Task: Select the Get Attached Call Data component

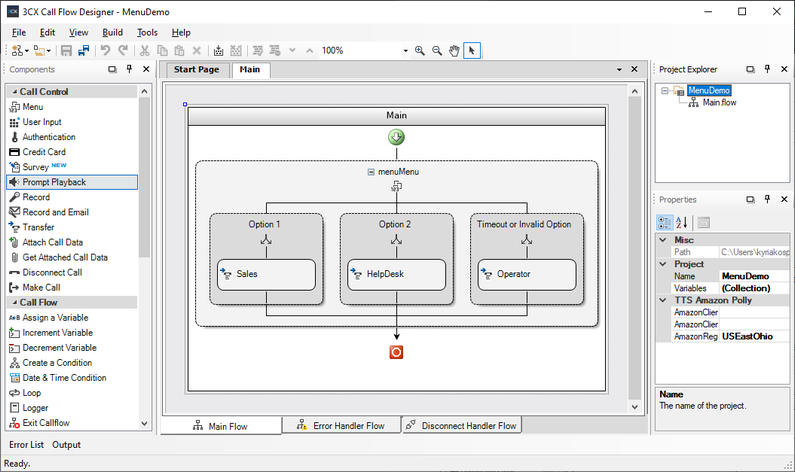Action: (x=71, y=257)
